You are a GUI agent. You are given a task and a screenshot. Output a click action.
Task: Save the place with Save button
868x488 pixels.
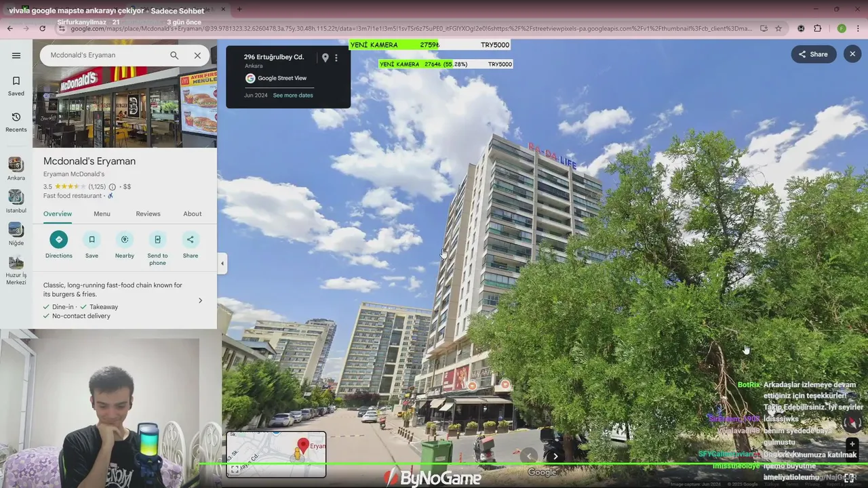[x=92, y=245]
